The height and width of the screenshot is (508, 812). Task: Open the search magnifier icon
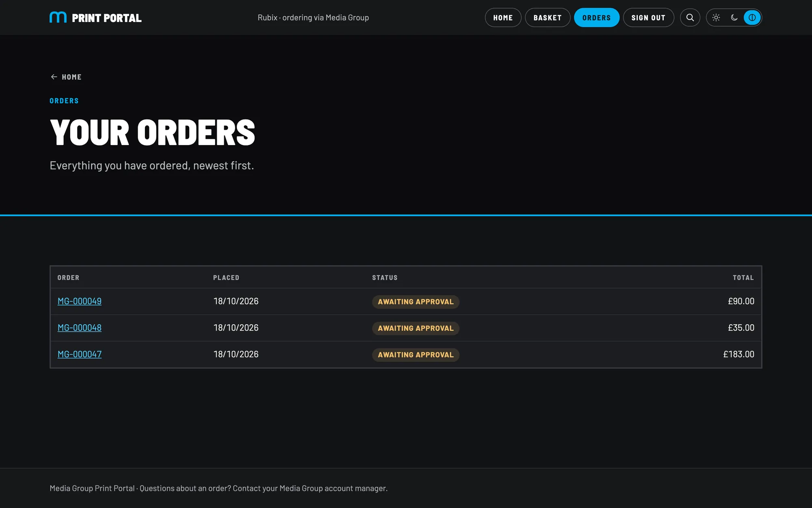(690, 17)
